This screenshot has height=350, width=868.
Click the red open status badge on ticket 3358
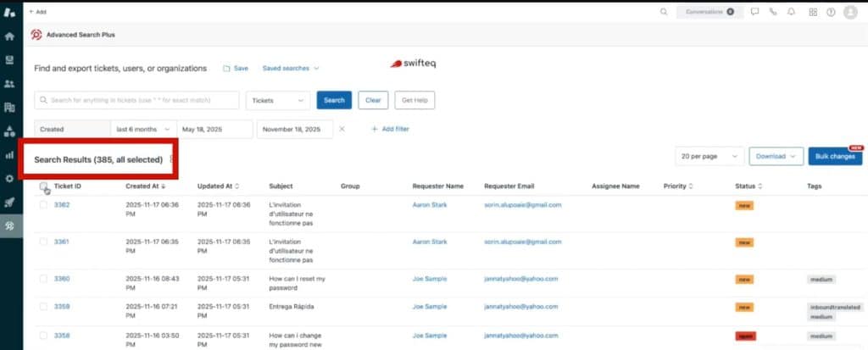click(x=746, y=336)
